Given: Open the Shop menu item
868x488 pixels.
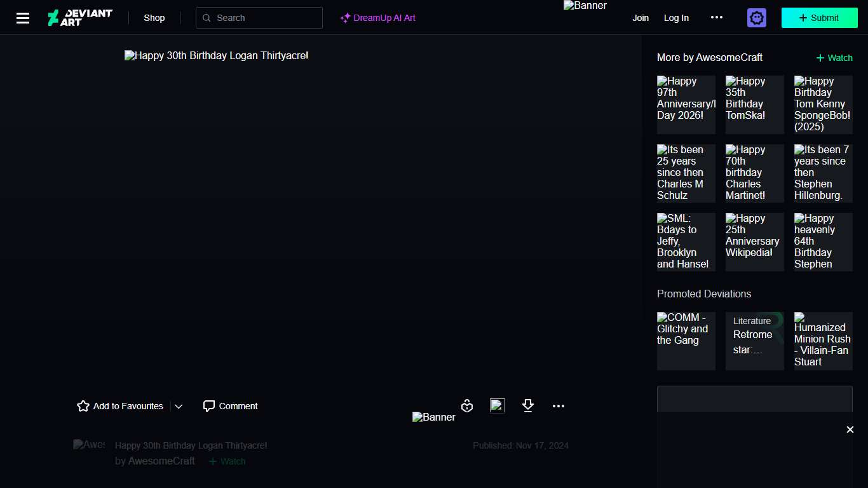Looking at the screenshot, I should (x=154, y=18).
